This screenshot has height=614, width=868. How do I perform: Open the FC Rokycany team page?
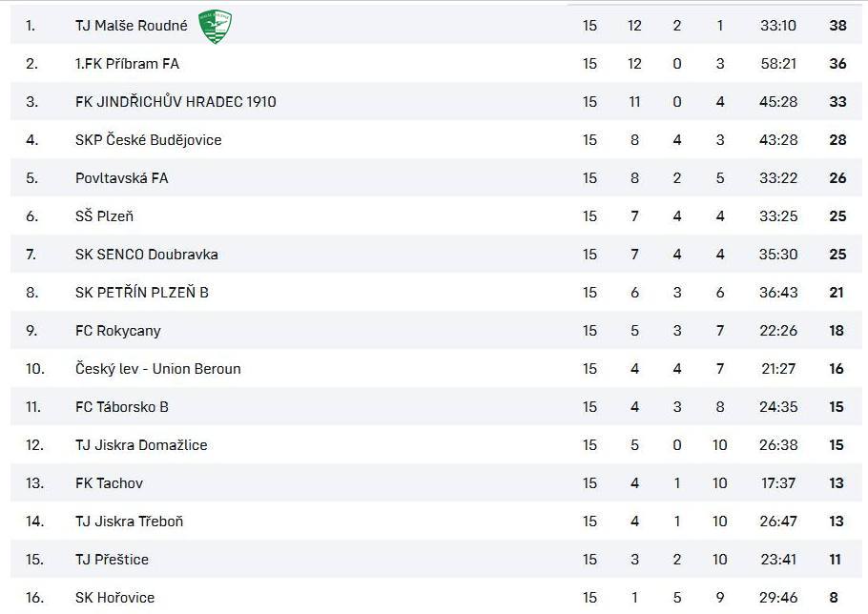[x=118, y=331]
